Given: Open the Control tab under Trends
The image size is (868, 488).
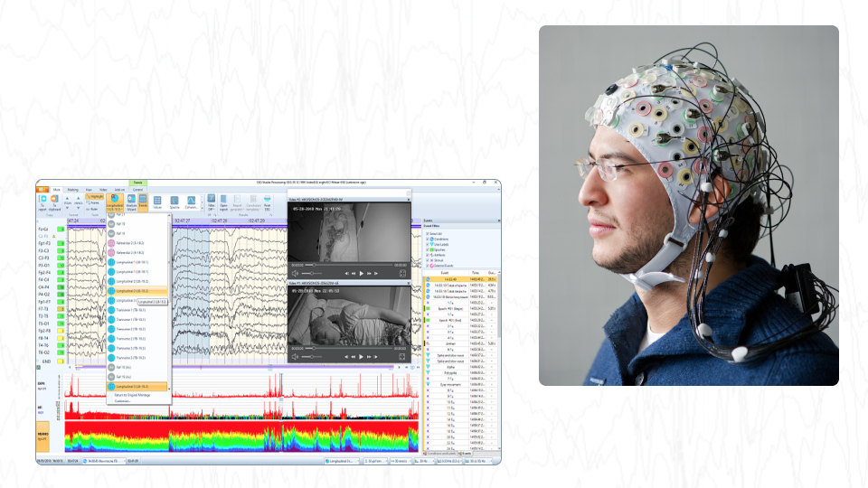Looking at the screenshot, I should tap(137, 189).
